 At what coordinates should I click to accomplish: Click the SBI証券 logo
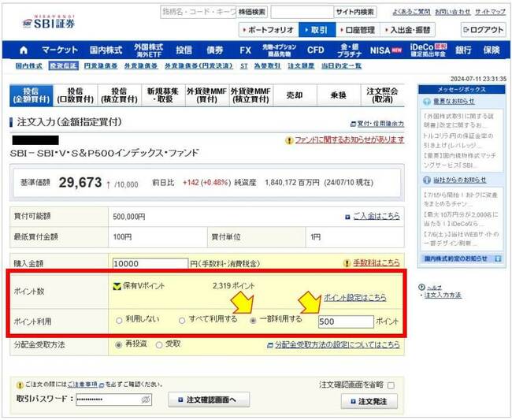coord(49,22)
